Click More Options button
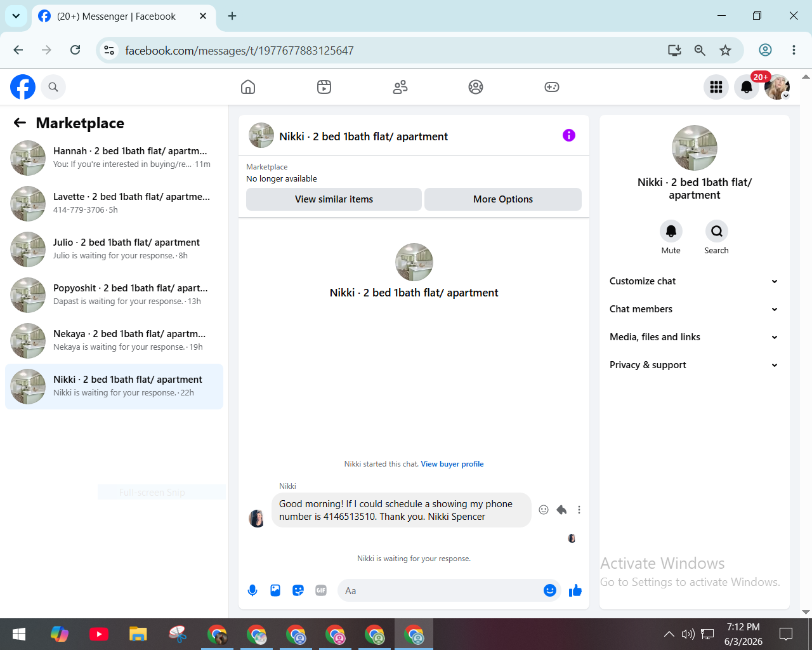Screen dimensions: 812x650 click(x=503, y=199)
